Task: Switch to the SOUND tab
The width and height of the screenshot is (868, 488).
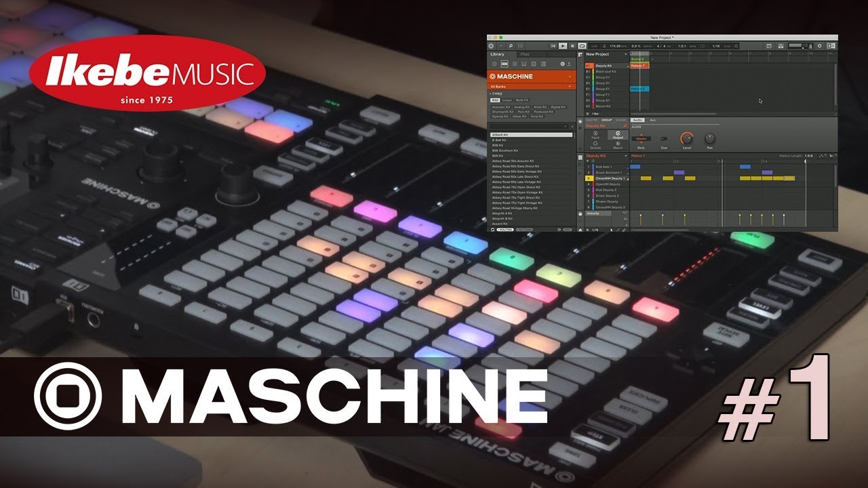Action: point(621,120)
